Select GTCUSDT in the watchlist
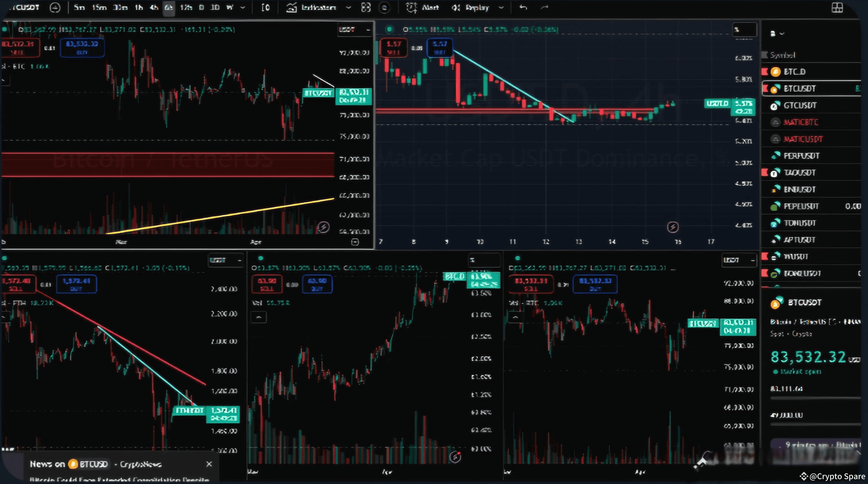Viewport: 868px width, 484px height. (x=811, y=105)
